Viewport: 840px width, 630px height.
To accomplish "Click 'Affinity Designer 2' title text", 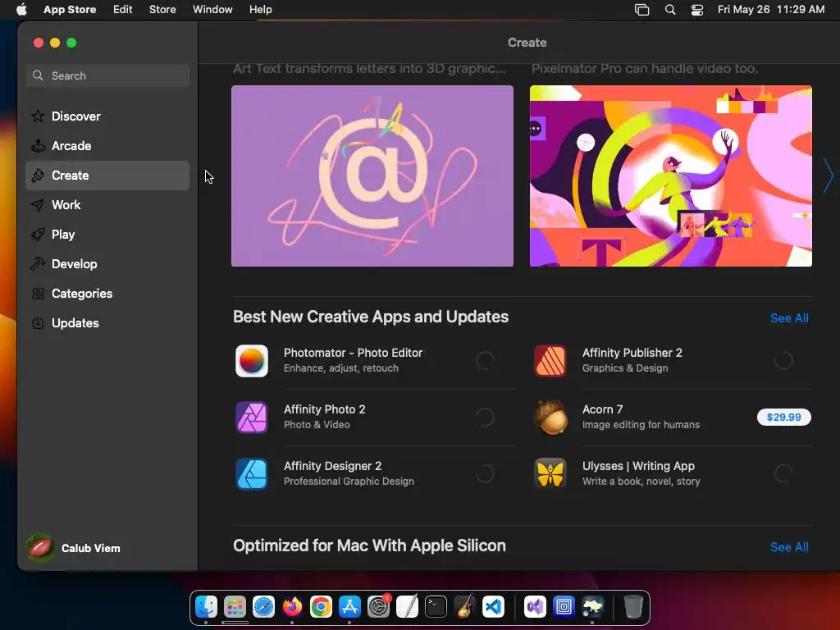I will pyautogui.click(x=333, y=466).
